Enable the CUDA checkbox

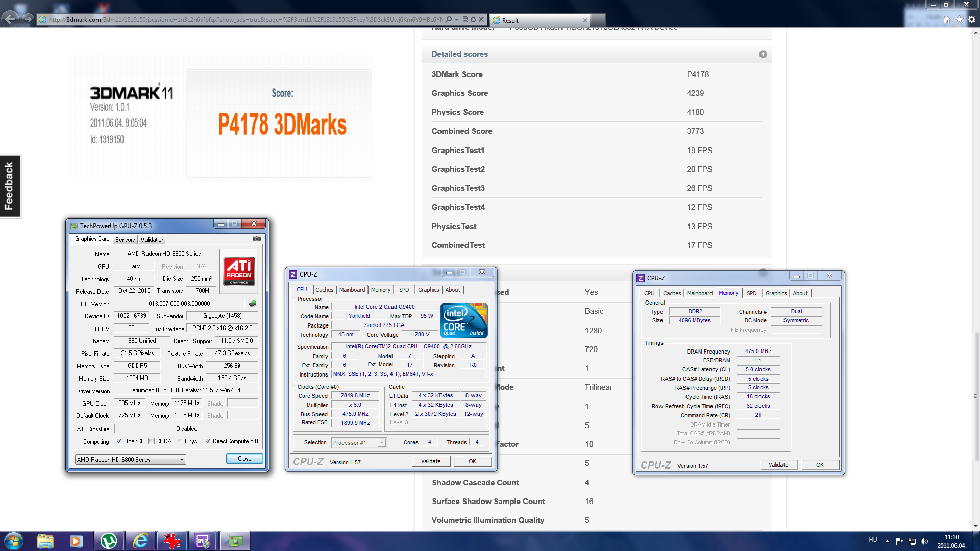(152, 441)
